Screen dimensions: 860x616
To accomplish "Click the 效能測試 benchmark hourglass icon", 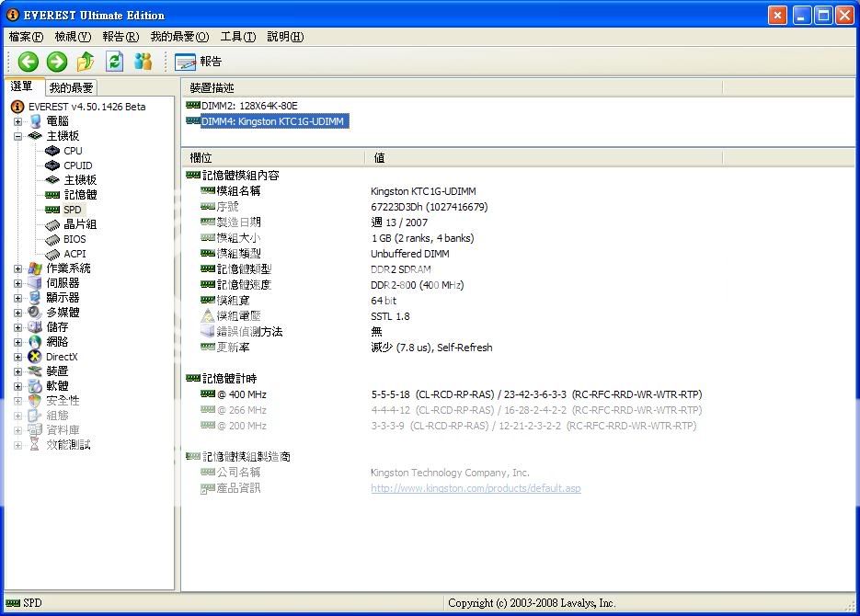I will [x=35, y=445].
